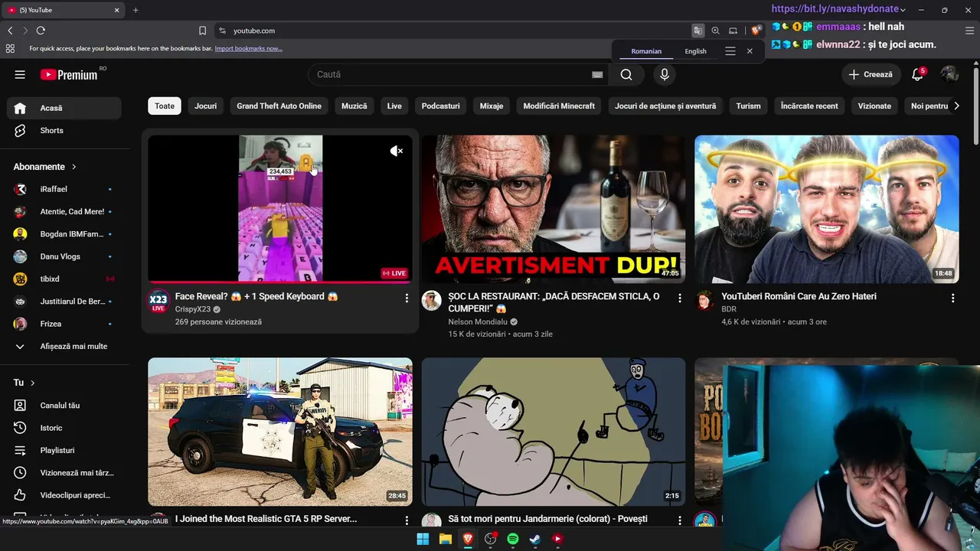Open Canalul tău in sidebar
This screenshot has height=551, width=980.
click(64, 406)
